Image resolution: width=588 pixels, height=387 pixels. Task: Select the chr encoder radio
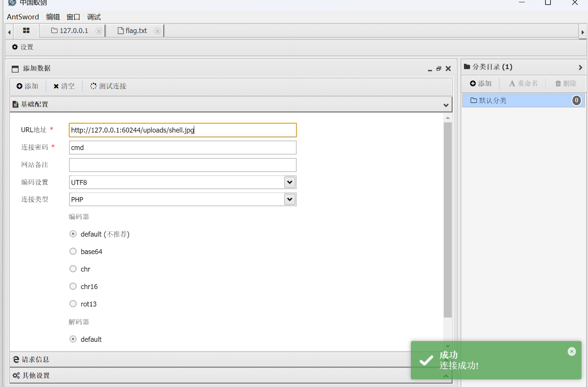[x=73, y=269]
